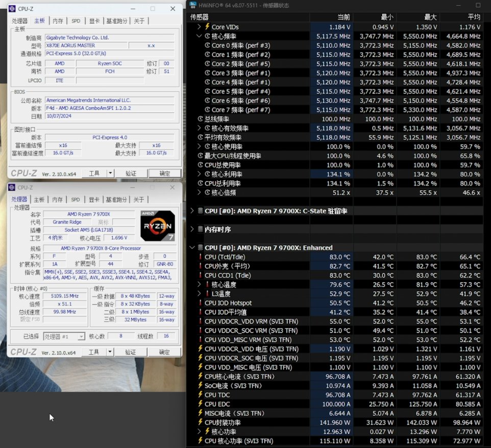Image resolution: width=491 pixels, height=448 pixels.
Task: Switch to 处理器 tab in top CPU-Z
Action: (x=20, y=21)
